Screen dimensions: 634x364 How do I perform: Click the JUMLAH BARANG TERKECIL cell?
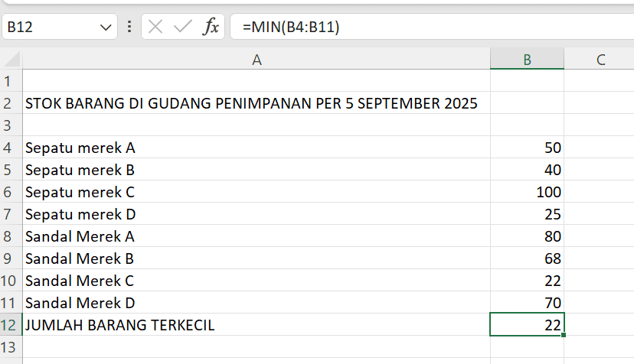[x=120, y=325]
